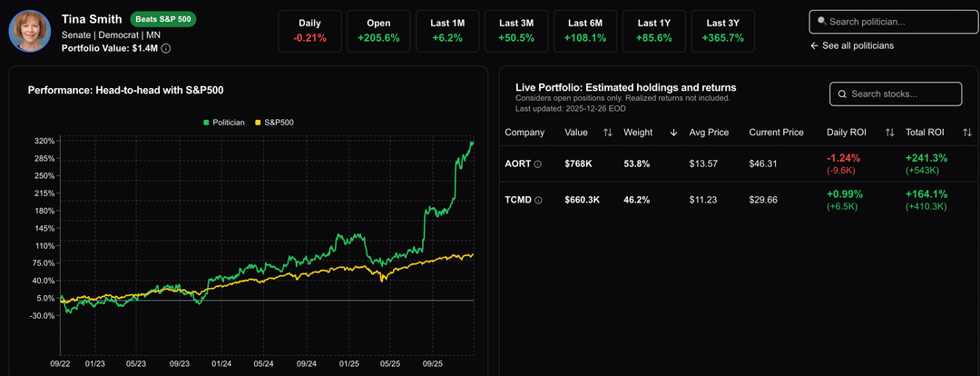This screenshot has width=980, height=376.
Task: Sort holdings by Weight down arrow
Action: pyautogui.click(x=673, y=133)
